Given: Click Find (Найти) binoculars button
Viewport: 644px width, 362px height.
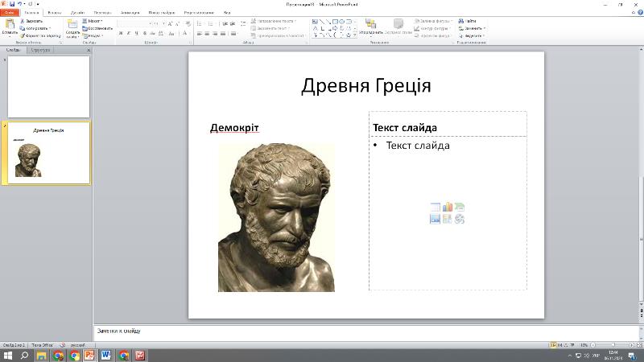Looking at the screenshot, I should (467, 21).
